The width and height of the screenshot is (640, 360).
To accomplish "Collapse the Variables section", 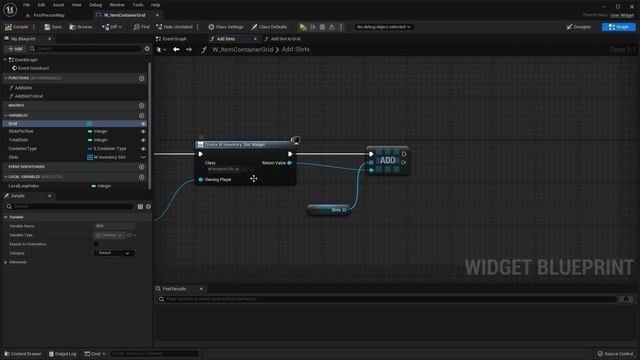I will coord(6,116).
